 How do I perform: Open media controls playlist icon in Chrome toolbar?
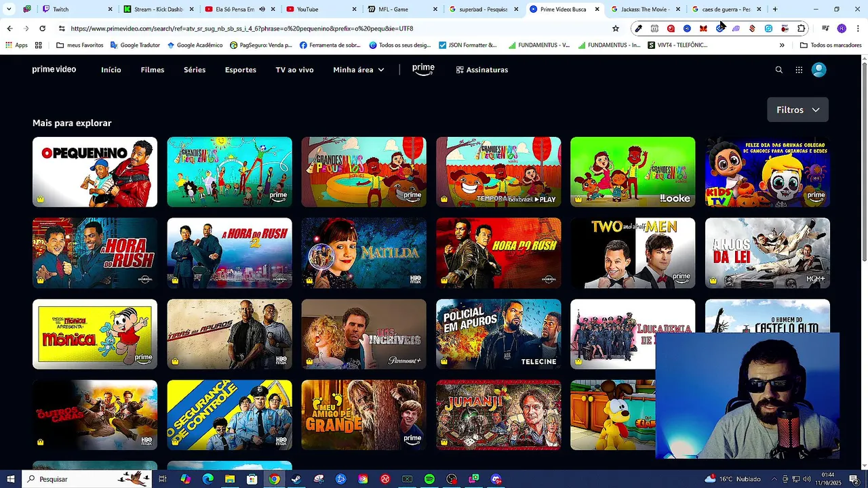[x=825, y=28]
